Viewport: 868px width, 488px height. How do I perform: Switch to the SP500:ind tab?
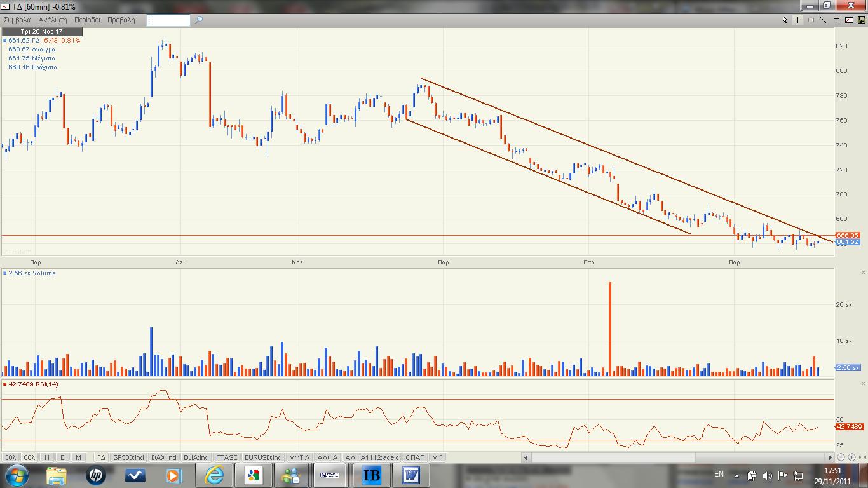pyautogui.click(x=128, y=457)
